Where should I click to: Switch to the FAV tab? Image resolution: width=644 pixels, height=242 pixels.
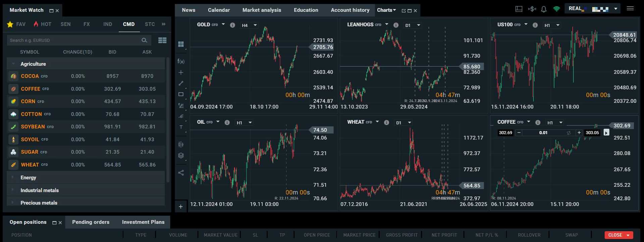pyautogui.click(x=16, y=24)
